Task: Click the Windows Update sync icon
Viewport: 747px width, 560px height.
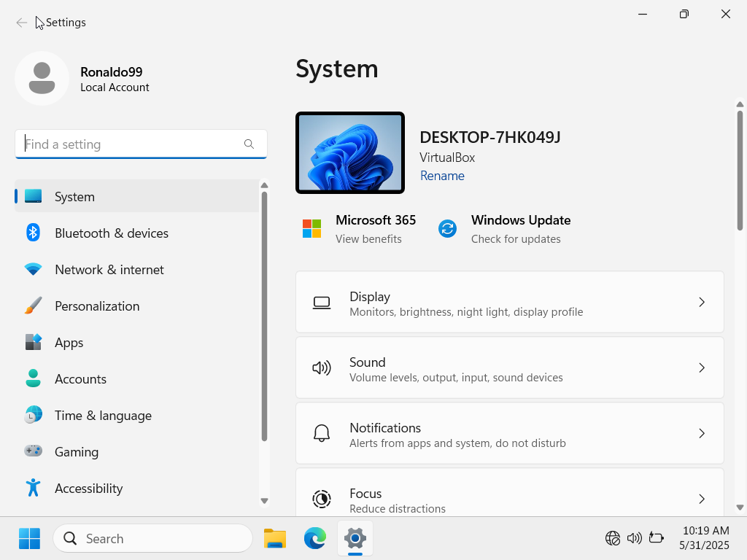Action: click(x=447, y=228)
